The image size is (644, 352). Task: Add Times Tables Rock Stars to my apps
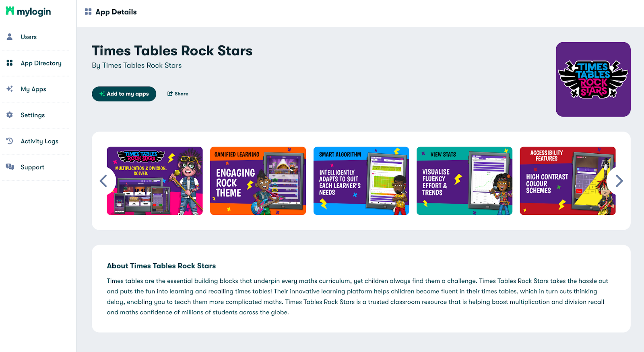pyautogui.click(x=124, y=94)
